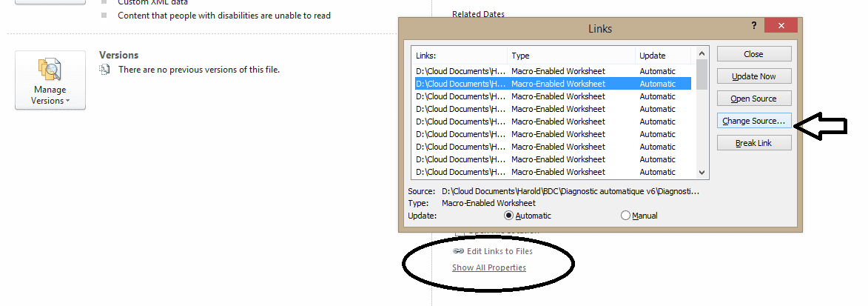Click the Links list scroll down arrow
This screenshot has height=306, width=868.
pos(702,173)
